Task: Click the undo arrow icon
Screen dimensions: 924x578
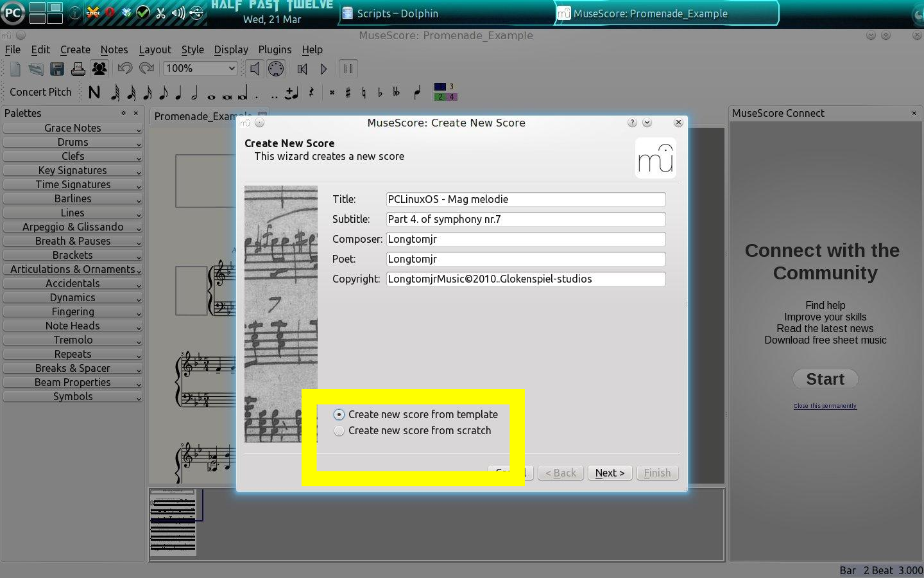Action: pos(125,69)
